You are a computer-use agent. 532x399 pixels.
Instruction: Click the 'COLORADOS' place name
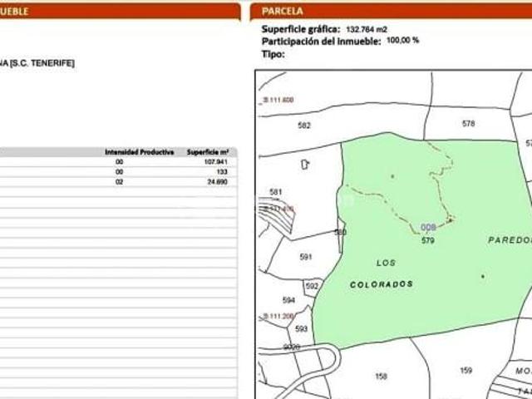(382, 284)
